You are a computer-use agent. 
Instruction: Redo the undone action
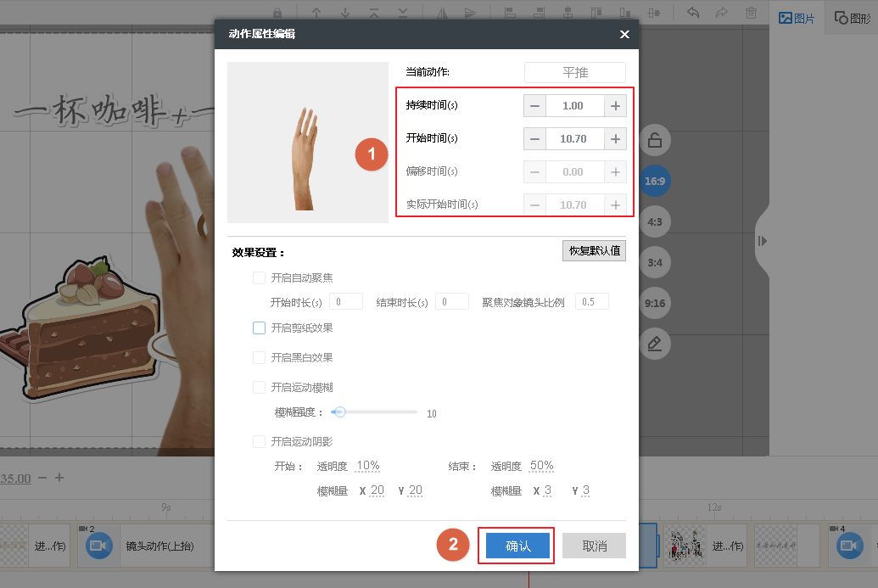[722, 12]
